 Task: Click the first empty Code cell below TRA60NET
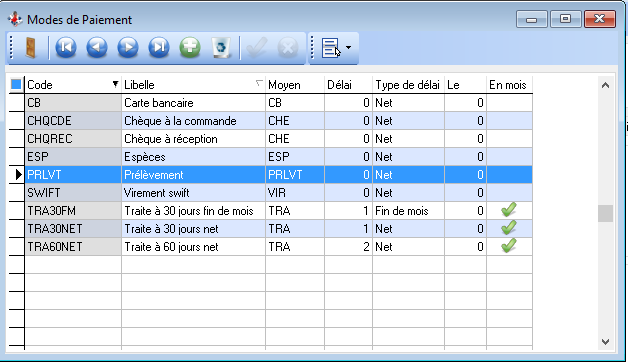point(73,265)
